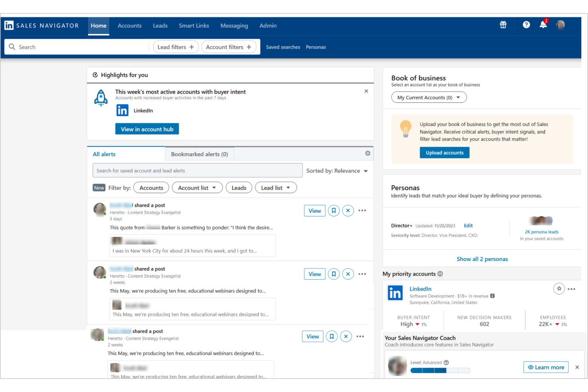Image resolution: width=588 pixels, height=392 pixels.
Task: Click the LinkedIn Sales Navigator logo
Action: point(42,25)
